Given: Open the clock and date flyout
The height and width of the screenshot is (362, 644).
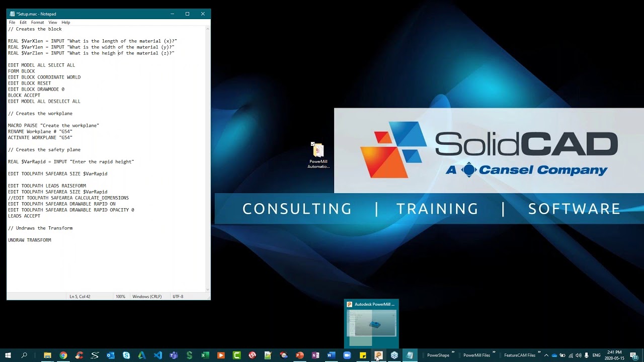Looking at the screenshot, I should tap(615, 355).
